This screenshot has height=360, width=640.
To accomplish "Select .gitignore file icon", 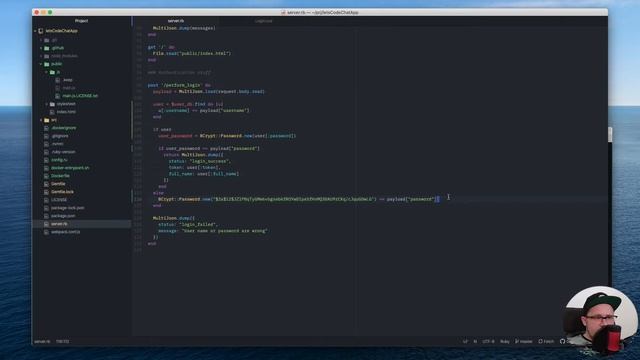I will coord(46,136).
